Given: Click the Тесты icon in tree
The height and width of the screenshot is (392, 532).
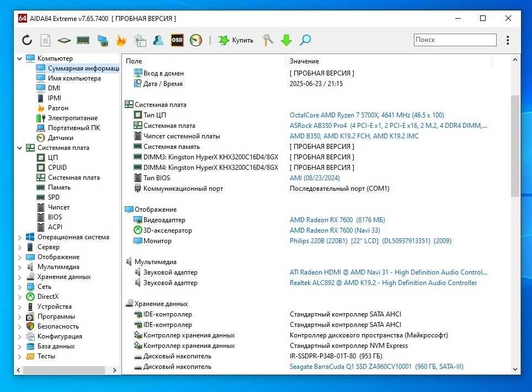Looking at the screenshot, I should point(30,356).
